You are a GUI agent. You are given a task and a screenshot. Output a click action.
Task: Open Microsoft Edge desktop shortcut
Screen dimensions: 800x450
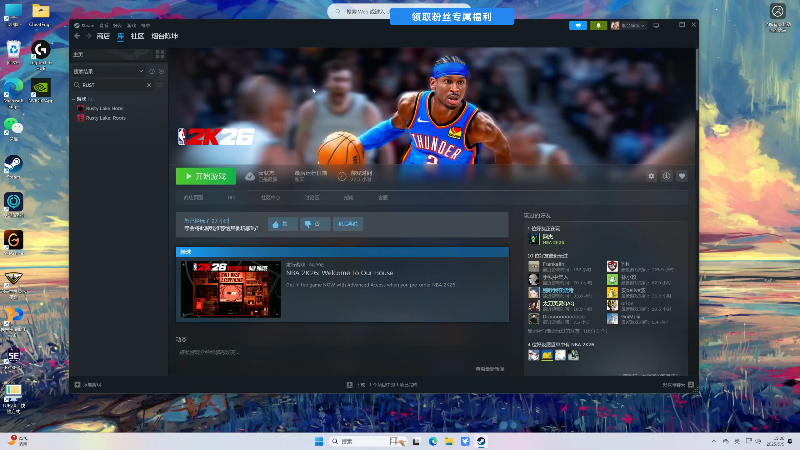click(x=13, y=94)
